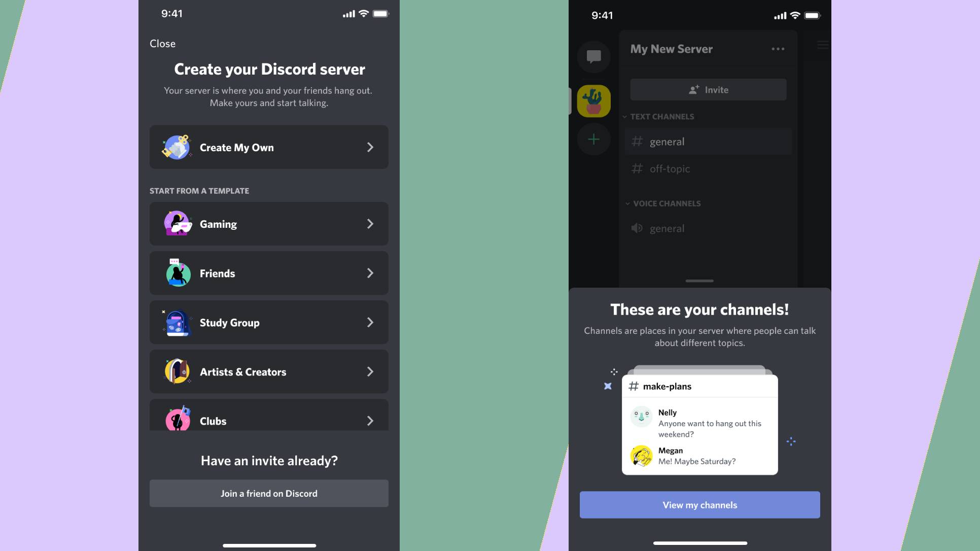
Task: Select the Friends server template
Action: 268,273
